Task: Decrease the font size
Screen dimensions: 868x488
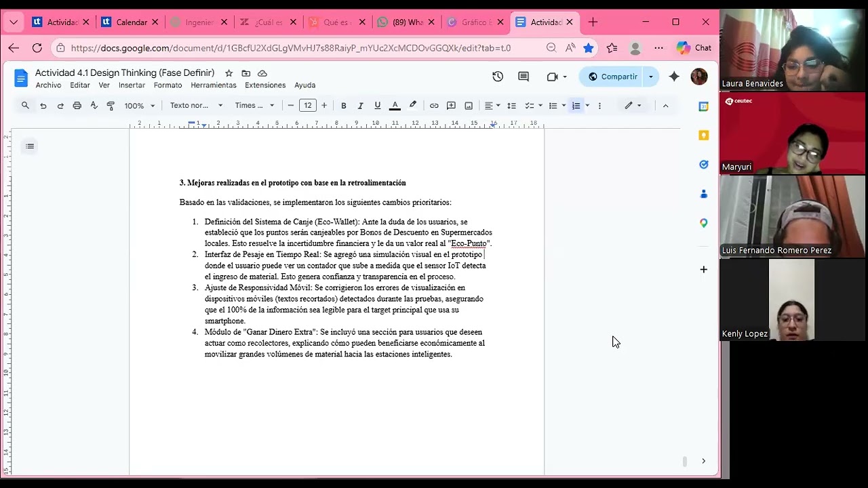Action: pyautogui.click(x=291, y=106)
